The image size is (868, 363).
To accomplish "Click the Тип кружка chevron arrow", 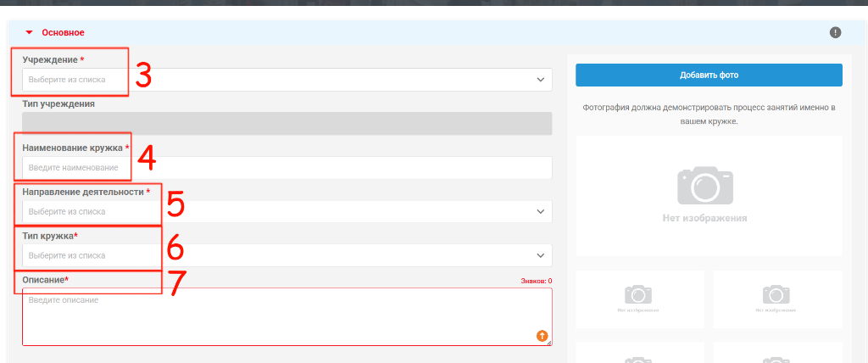I will click(x=540, y=255).
